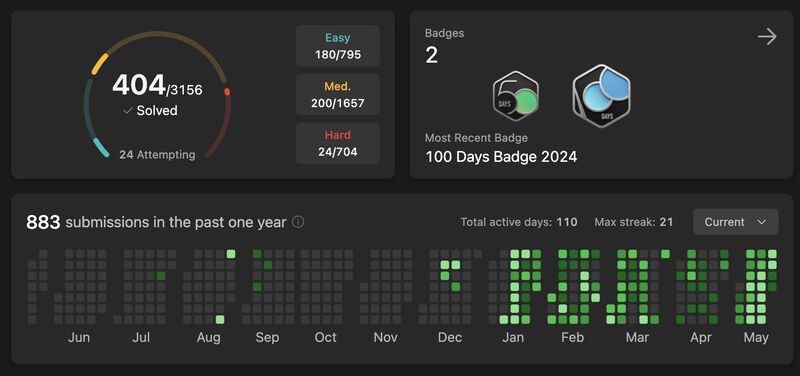Screen dimensions: 800x376
Task: Open the badges page via arrow icon
Action: point(767,37)
